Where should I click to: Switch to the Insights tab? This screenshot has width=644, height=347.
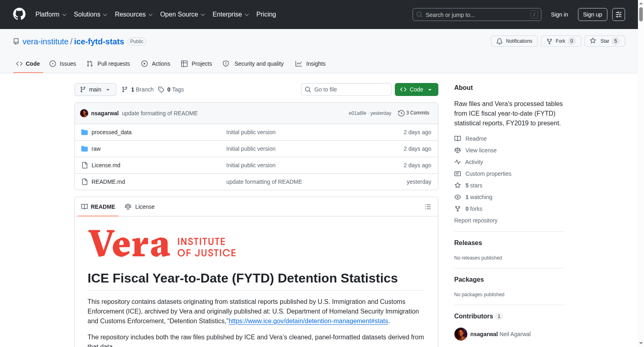310,64
